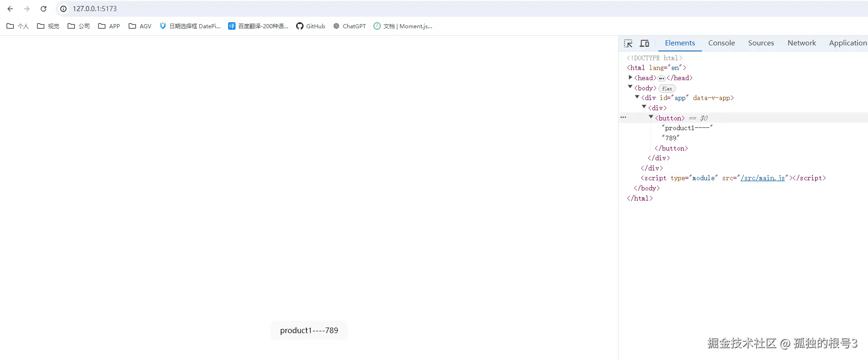This screenshot has height=360, width=868.
Task: Switch to the Sources tab
Action: pyautogui.click(x=761, y=43)
